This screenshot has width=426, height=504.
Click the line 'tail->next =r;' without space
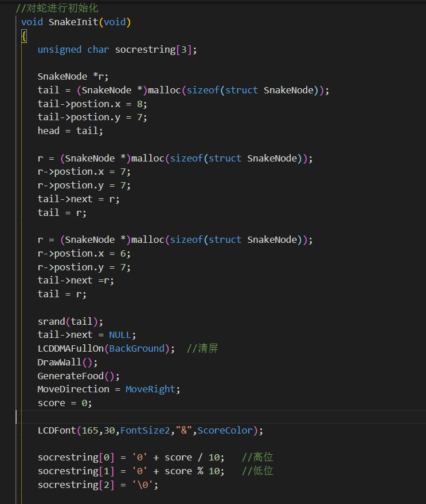click(x=76, y=281)
